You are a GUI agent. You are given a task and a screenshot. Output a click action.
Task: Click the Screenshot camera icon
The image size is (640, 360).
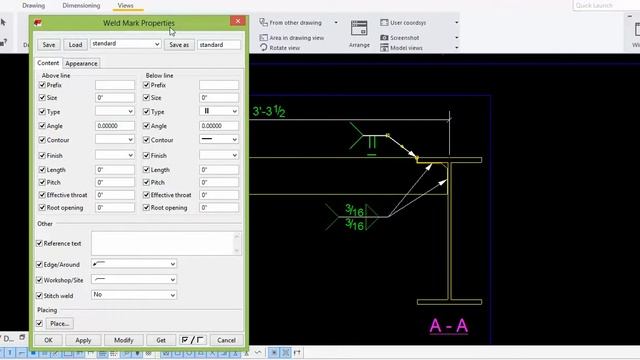[x=384, y=38]
